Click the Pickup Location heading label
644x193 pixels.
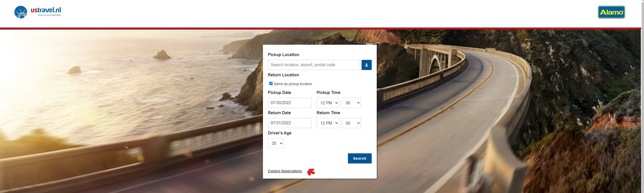point(283,55)
